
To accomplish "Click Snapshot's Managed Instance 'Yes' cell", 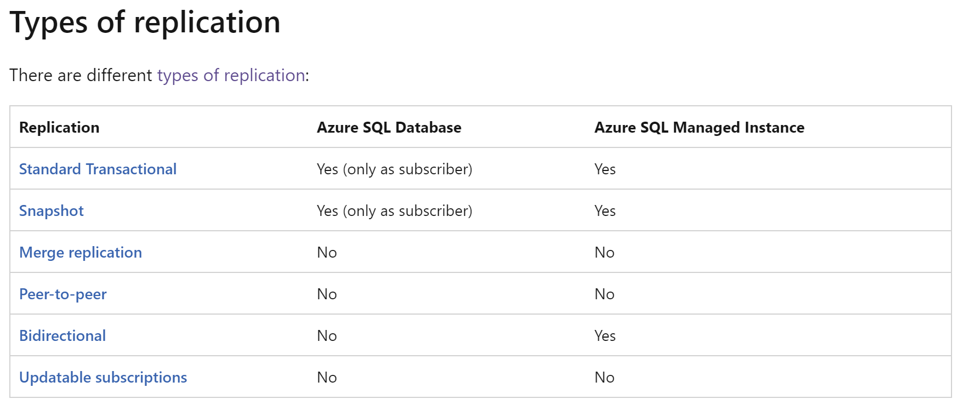I will click(x=605, y=211).
